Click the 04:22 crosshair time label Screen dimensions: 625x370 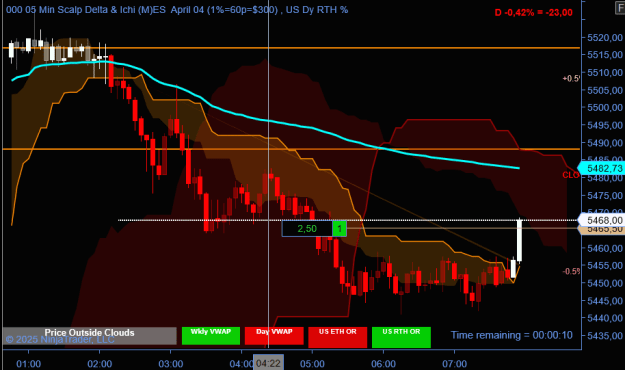[268, 364]
